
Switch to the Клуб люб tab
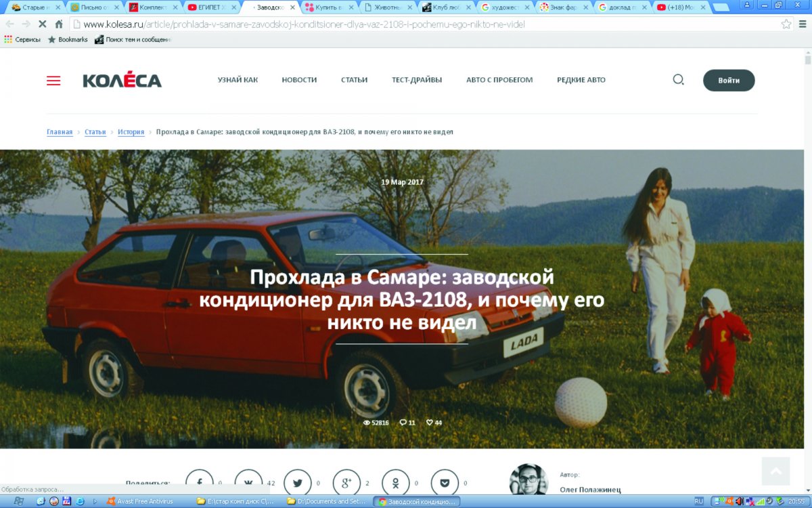(x=447, y=7)
